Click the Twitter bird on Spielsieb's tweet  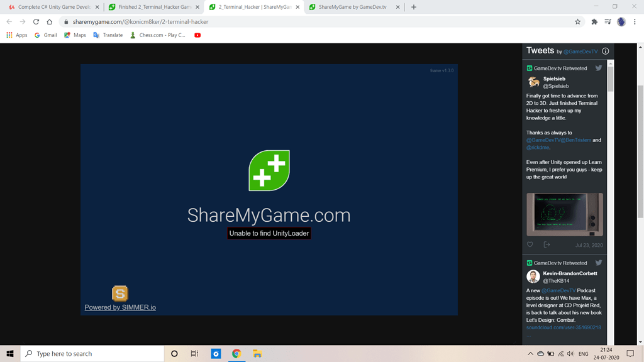(x=598, y=68)
